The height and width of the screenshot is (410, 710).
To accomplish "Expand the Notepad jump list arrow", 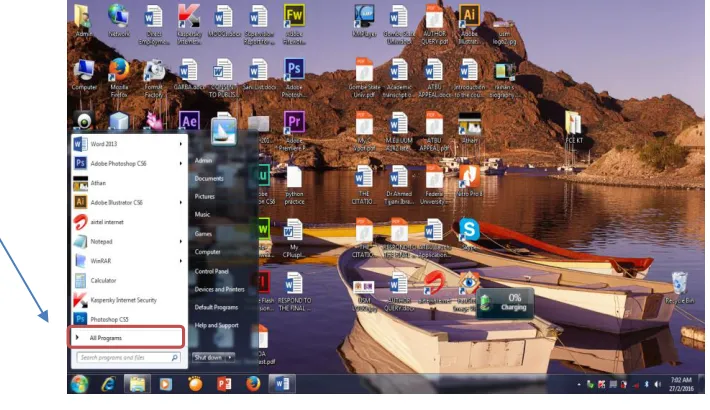I will [181, 241].
